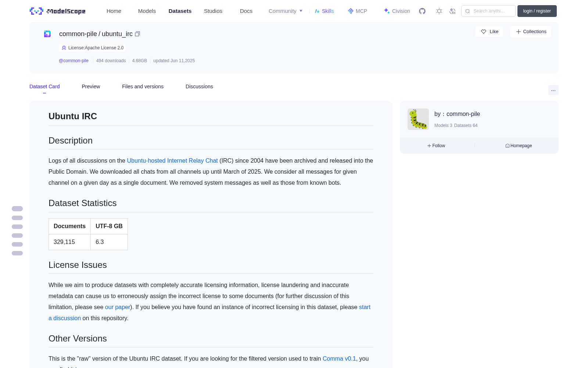Image resolution: width=588 pixels, height=368 pixels.
Task: Expand the Community dropdown menu
Action: point(286,11)
